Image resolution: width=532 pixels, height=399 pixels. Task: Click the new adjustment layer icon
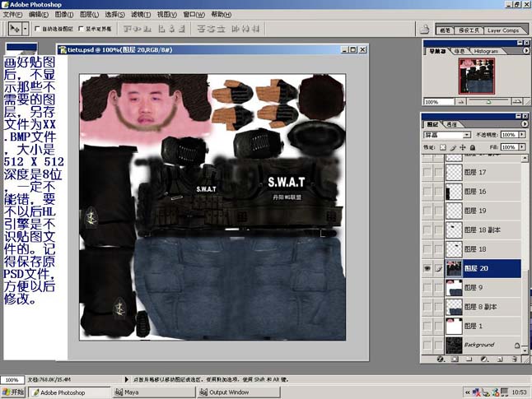[484, 359]
